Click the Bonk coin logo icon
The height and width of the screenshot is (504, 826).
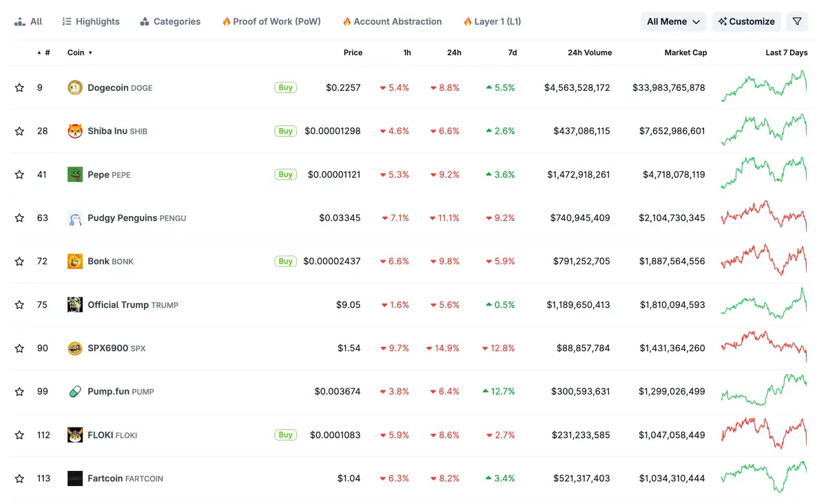75,261
